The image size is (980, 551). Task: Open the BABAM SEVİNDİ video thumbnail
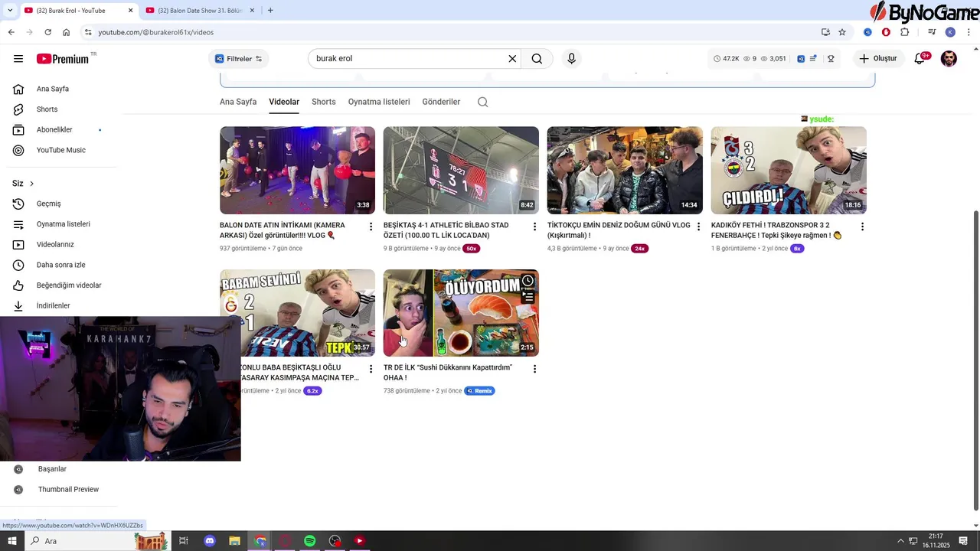297,313
